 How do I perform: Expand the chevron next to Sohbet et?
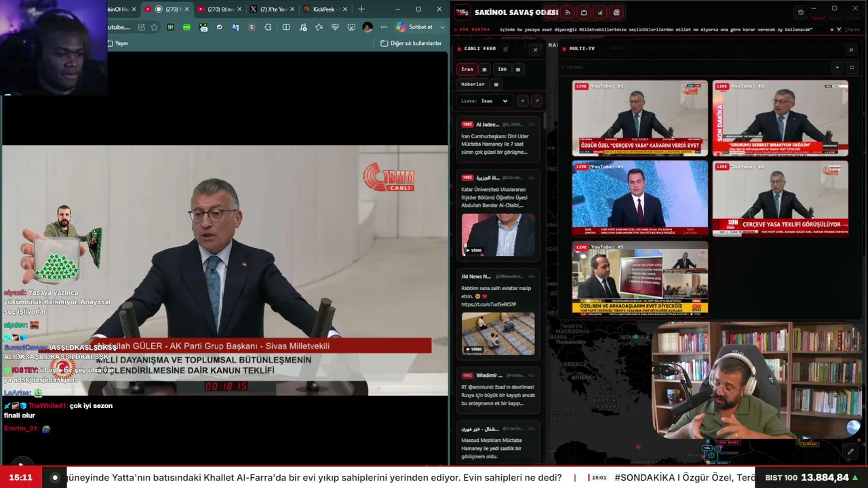click(x=443, y=27)
